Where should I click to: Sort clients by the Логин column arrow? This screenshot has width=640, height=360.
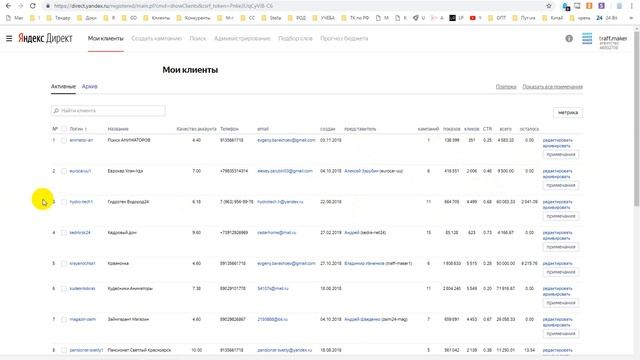click(x=86, y=129)
